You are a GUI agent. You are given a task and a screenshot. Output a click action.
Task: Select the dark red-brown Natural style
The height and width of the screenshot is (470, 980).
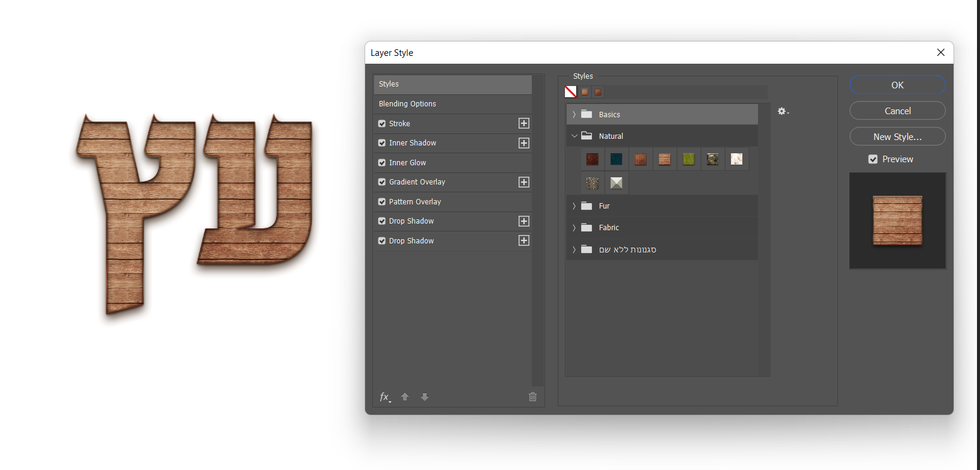tap(593, 159)
